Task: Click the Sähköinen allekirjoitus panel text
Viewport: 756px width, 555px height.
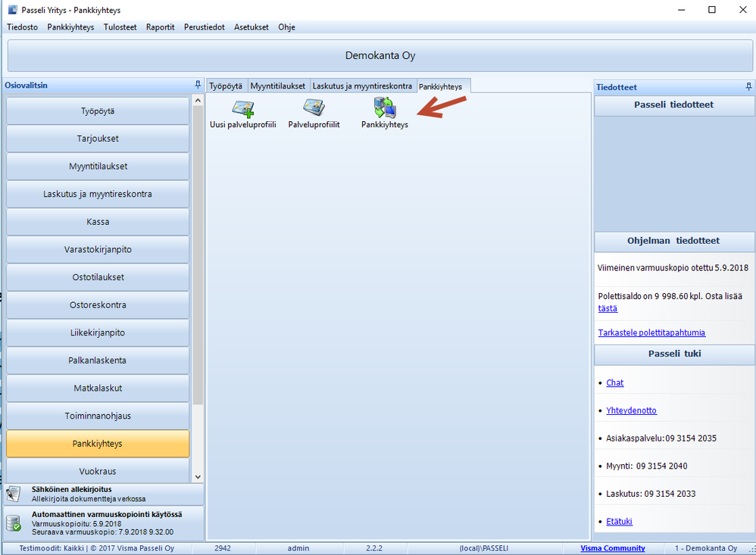Action: pos(89,494)
